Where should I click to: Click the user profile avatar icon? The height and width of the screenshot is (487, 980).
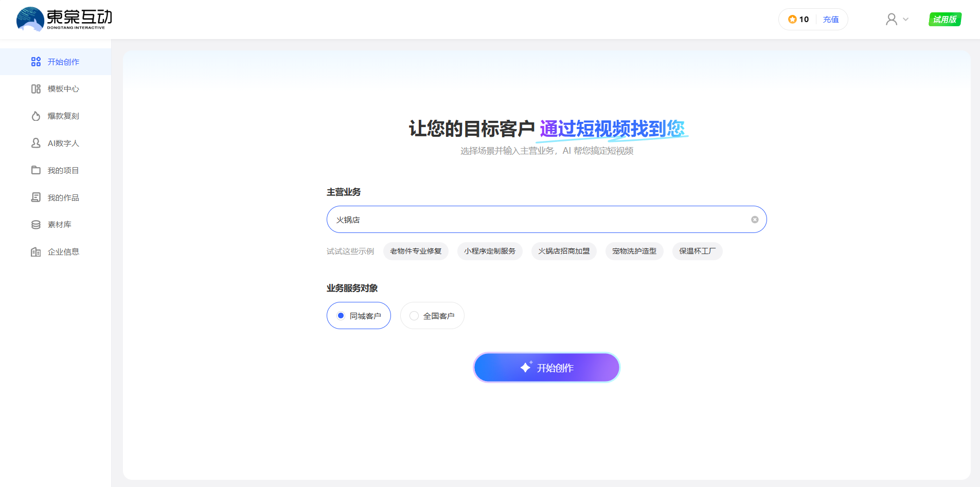(x=892, y=20)
